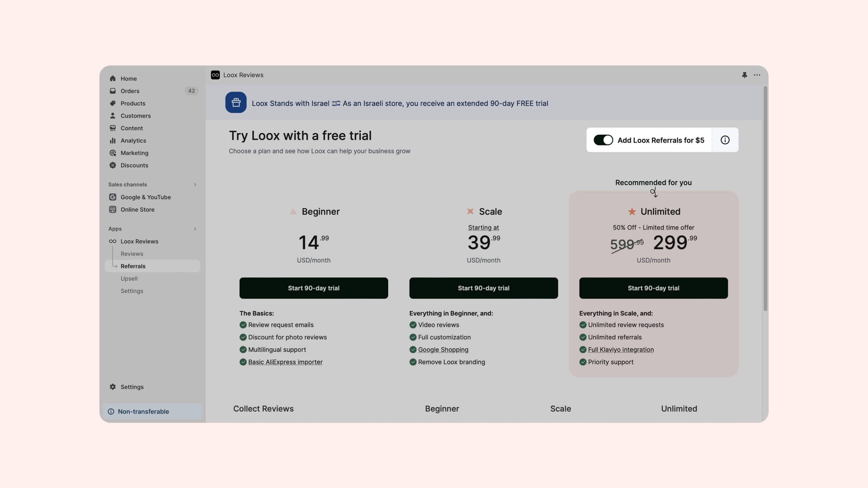Click the Home icon in sidebar

112,78
